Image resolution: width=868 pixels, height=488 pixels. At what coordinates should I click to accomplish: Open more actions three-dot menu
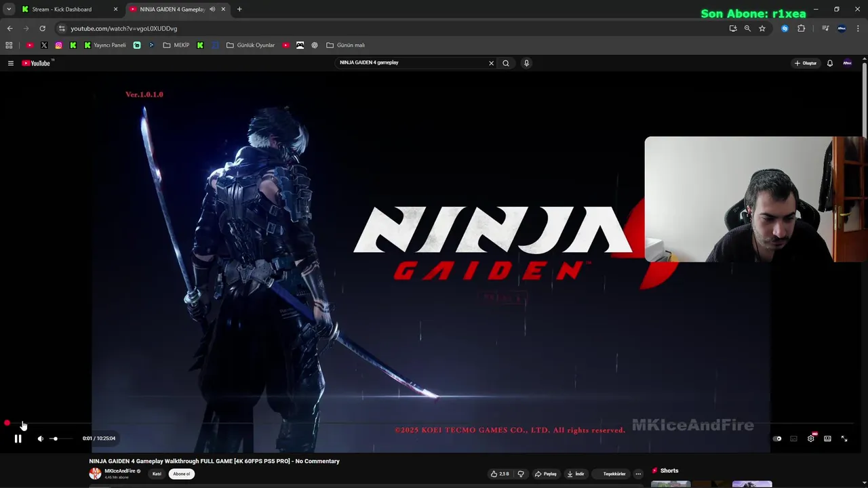(x=638, y=474)
